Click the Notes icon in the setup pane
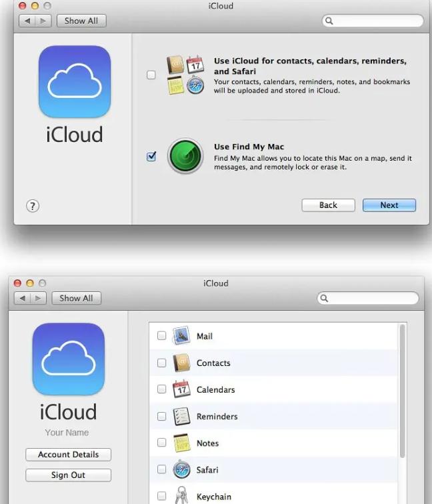432x504 pixels. tap(175, 85)
